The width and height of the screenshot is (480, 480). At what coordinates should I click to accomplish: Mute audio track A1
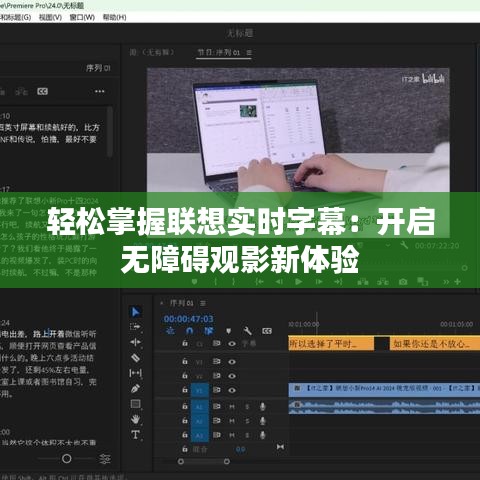coord(232,407)
